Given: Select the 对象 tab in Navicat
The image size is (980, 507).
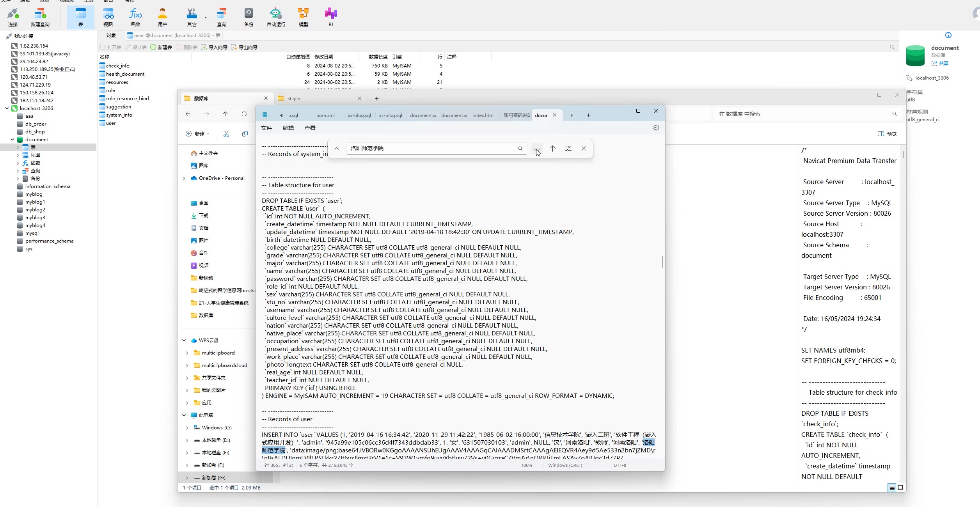Looking at the screenshot, I should pyautogui.click(x=111, y=35).
